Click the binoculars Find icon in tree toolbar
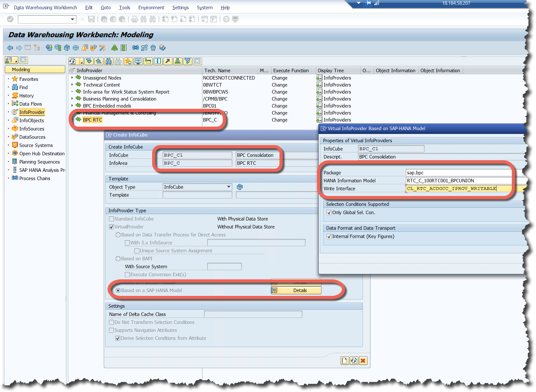The height and width of the screenshot is (392, 536). (x=109, y=61)
